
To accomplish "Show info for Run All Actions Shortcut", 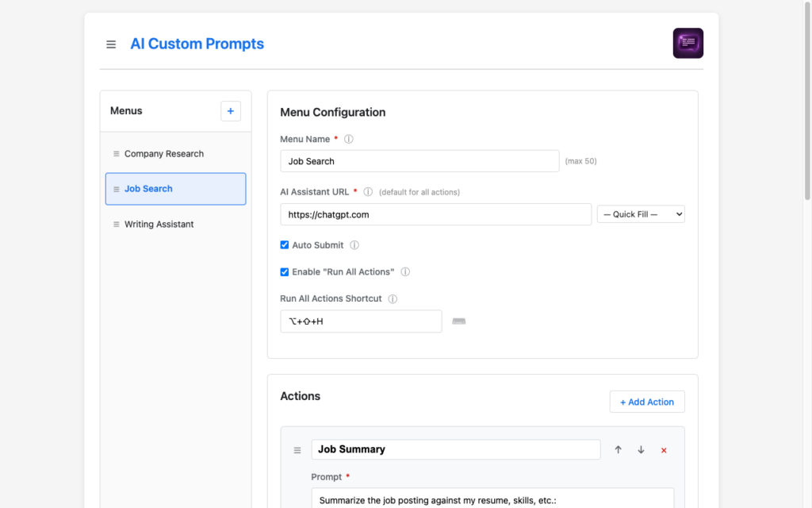I will pos(393,298).
